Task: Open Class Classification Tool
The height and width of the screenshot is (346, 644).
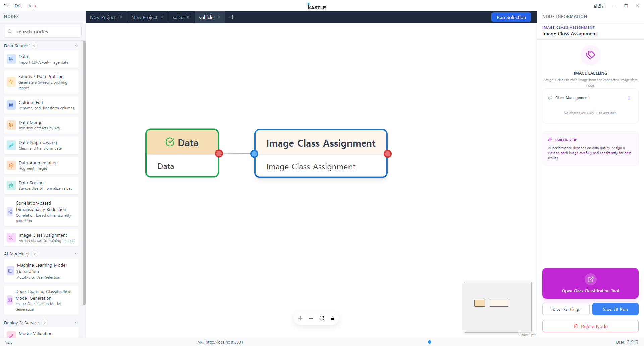Action: click(590, 283)
